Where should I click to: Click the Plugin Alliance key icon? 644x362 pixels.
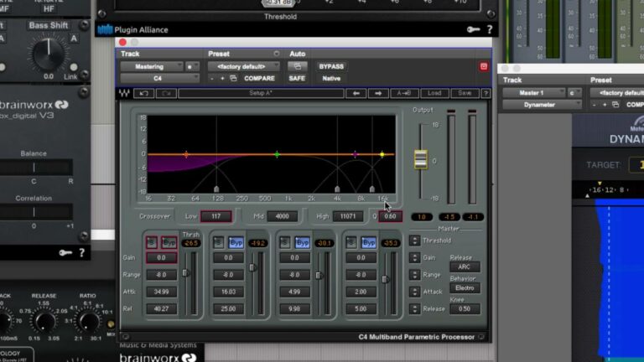coord(473,29)
